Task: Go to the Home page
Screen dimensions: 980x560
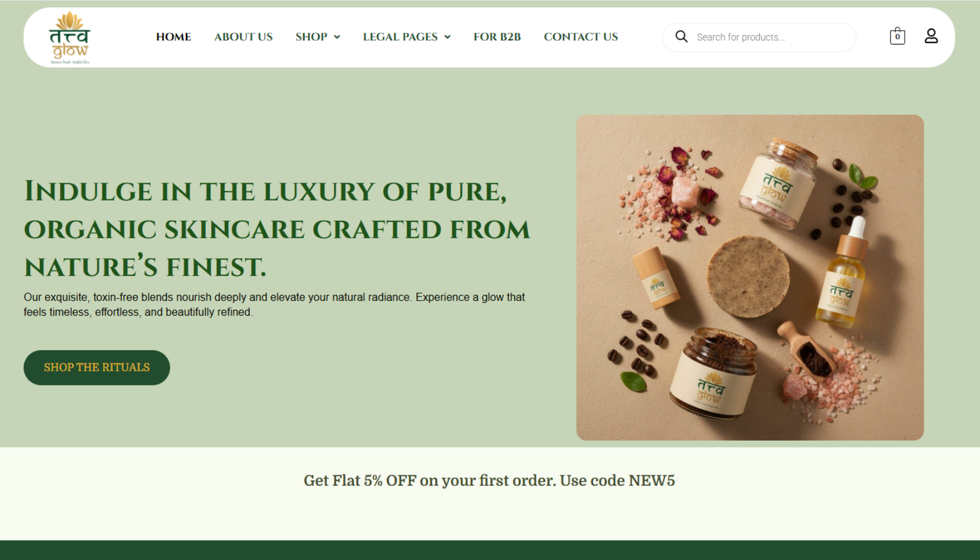Action: click(x=173, y=37)
